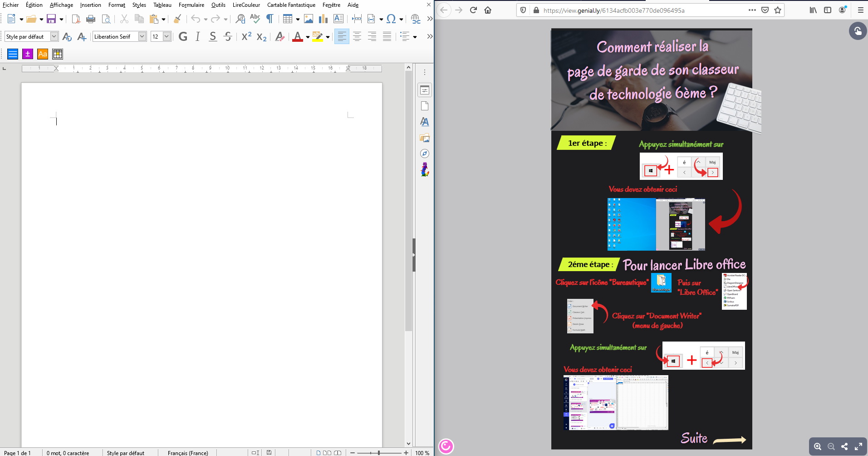The width and height of the screenshot is (868, 456).
Task: Toggle bold G formatting
Action: click(183, 36)
